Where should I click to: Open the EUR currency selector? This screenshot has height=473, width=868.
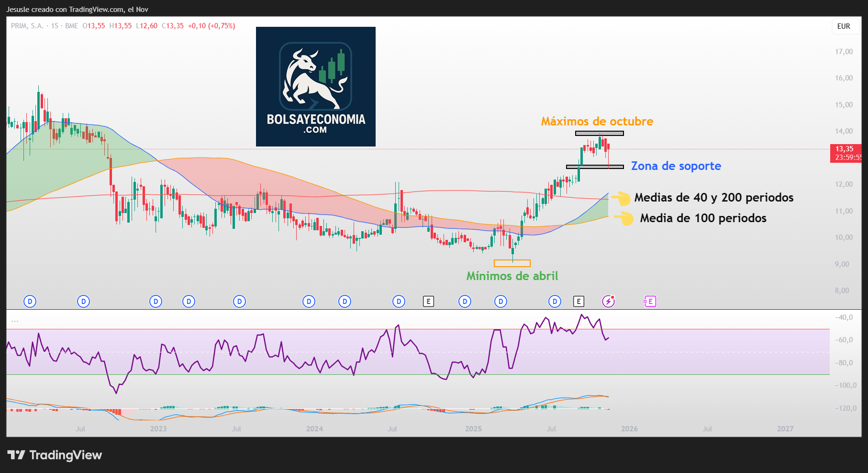pos(844,26)
